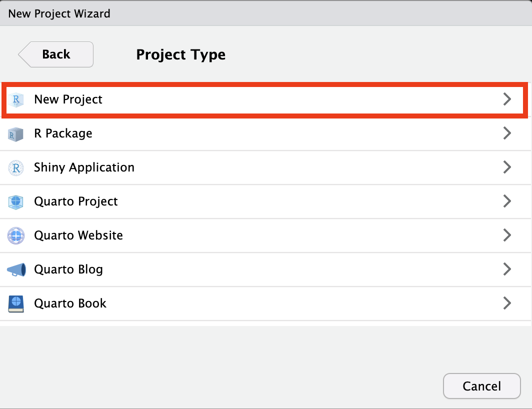
Task: Click the Quarto Blog megaphone icon
Action: [x=16, y=270]
